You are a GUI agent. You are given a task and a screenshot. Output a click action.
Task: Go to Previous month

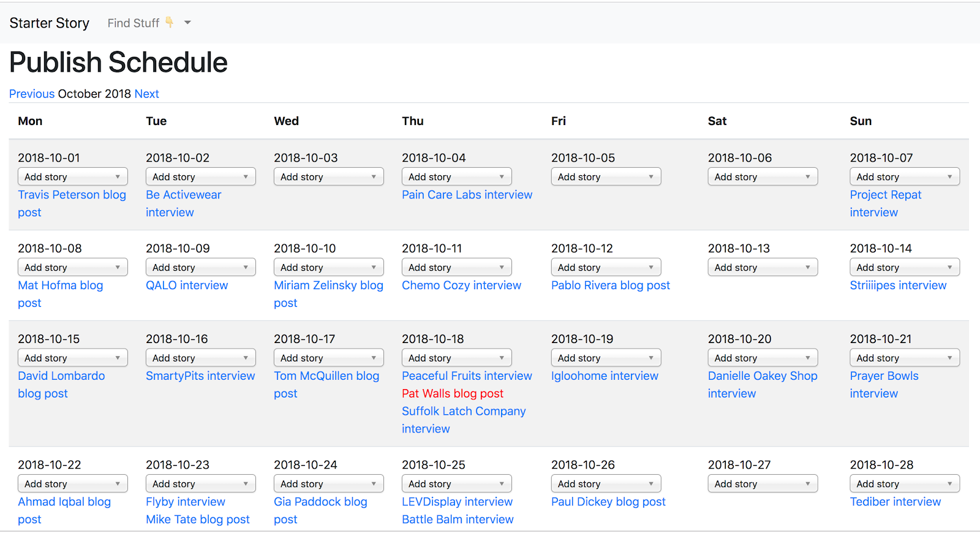point(32,94)
